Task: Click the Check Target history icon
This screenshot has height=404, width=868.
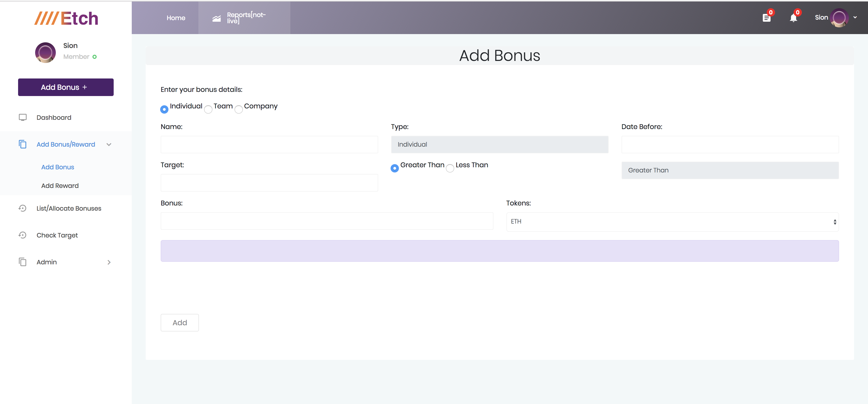Action: click(x=22, y=235)
